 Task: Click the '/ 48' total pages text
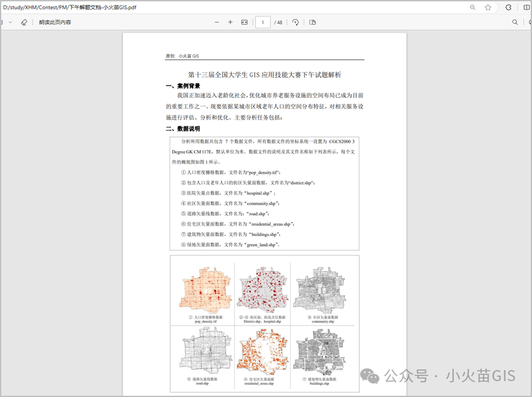click(278, 23)
